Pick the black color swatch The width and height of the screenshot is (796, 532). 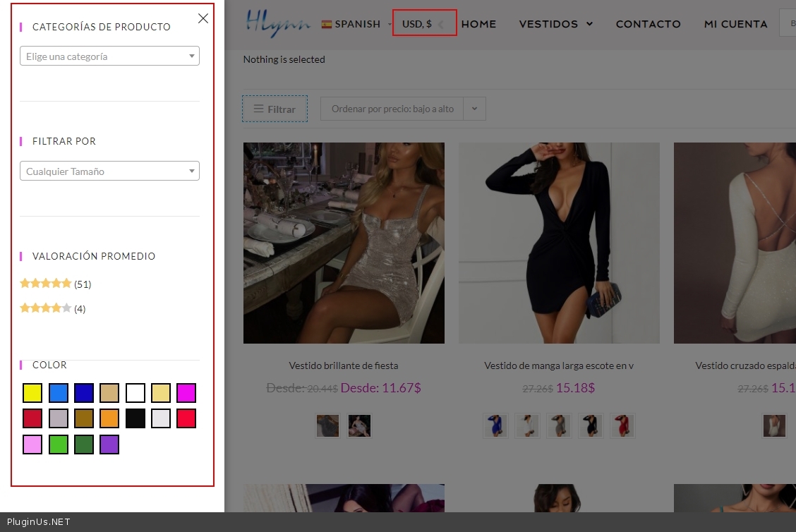[x=135, y=418]
